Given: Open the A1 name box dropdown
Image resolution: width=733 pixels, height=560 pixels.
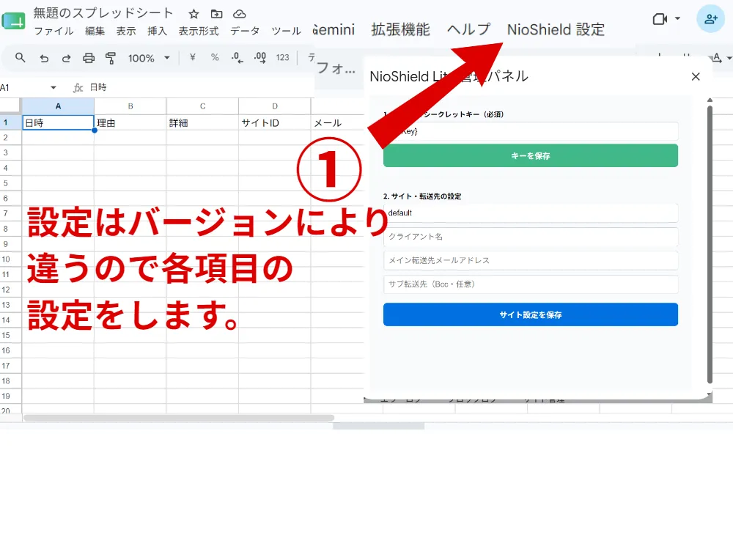Looking at the screenshot, I should [54, 87].
